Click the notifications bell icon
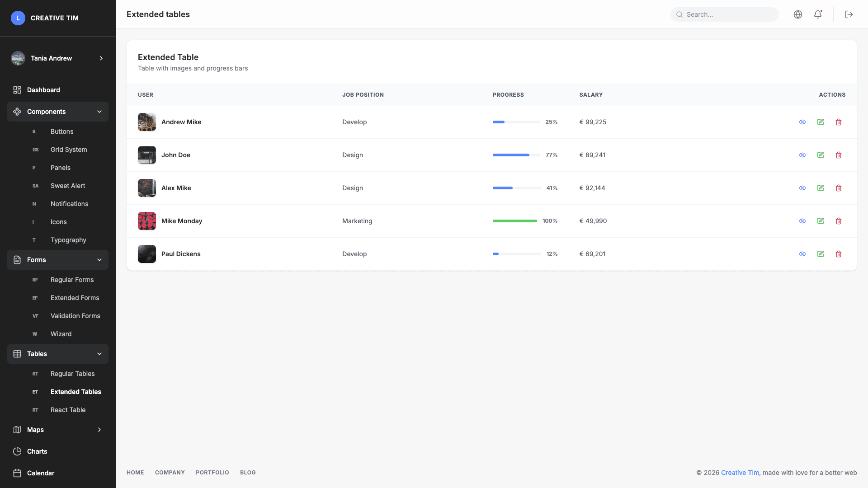This screenshot has width=868, height=488. click(817, 14)
